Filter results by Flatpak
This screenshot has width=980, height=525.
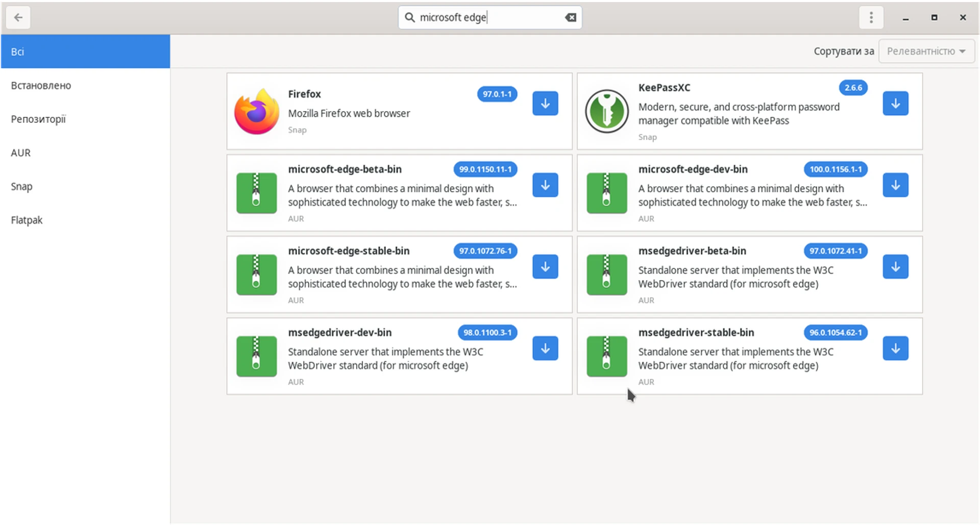85,220
